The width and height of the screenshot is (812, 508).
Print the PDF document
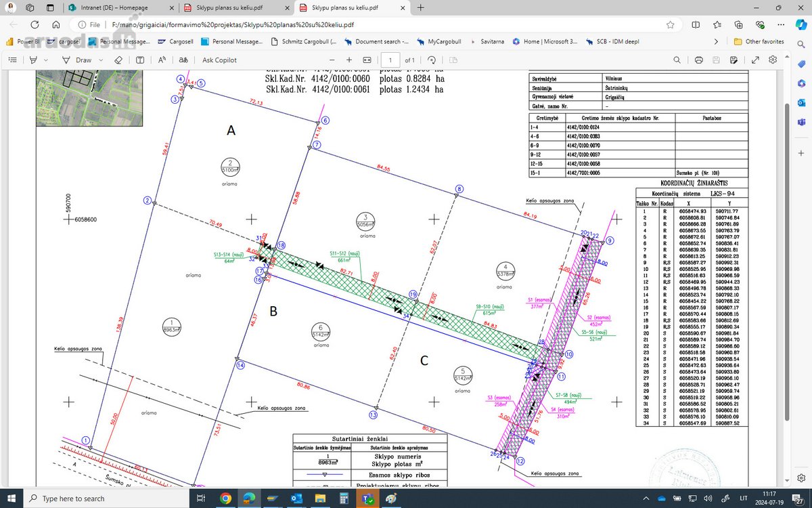[x=699, y=60]
